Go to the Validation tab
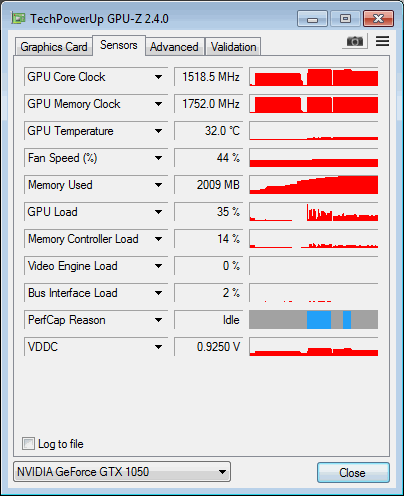This screenshot has height=496, width=404. coord(233,47)
